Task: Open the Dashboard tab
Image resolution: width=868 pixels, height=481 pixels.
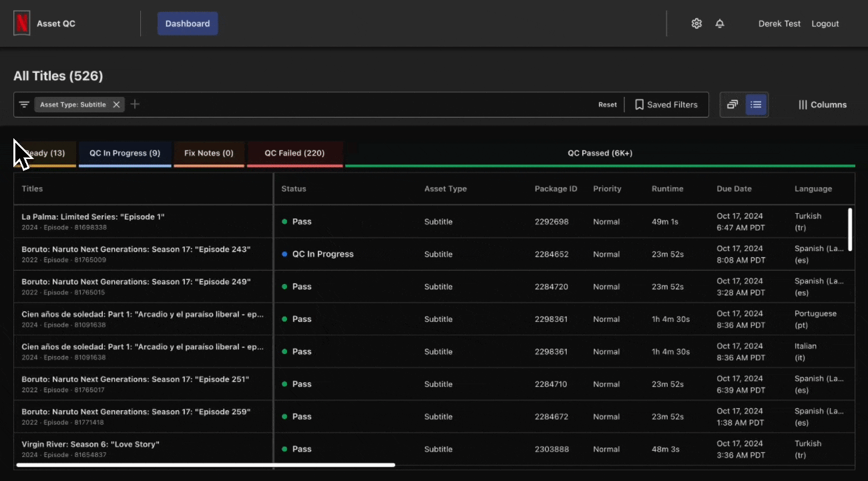Action: click(188, 23)
